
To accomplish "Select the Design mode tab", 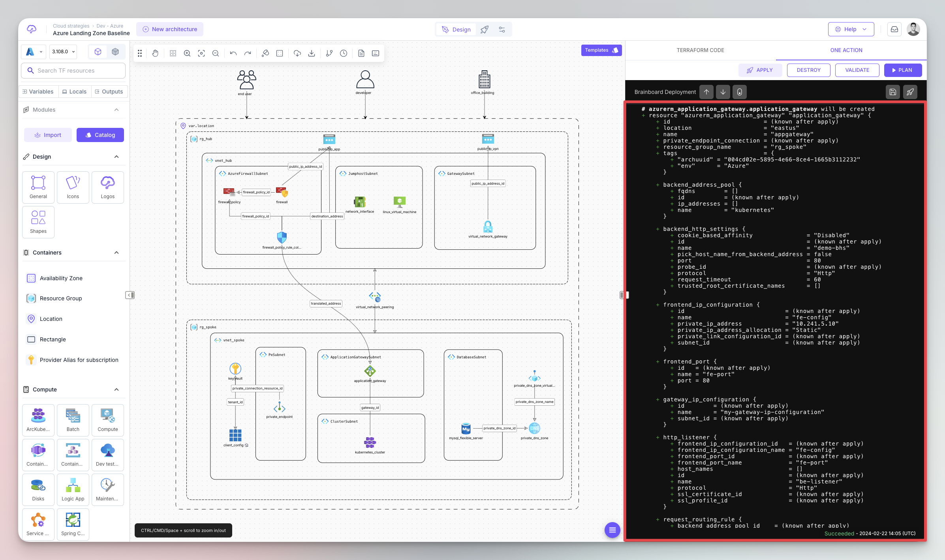I will 456,30.
